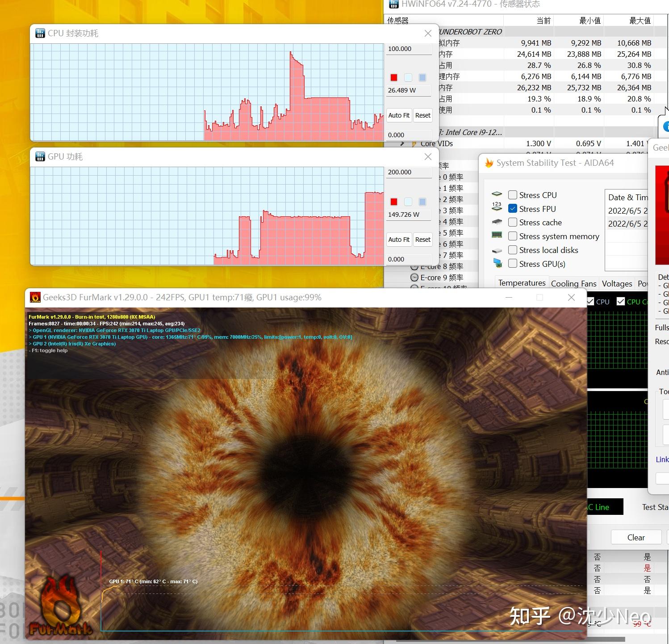Toggle the CPU graph legend checkbox in AIDA64

[590, 302]
